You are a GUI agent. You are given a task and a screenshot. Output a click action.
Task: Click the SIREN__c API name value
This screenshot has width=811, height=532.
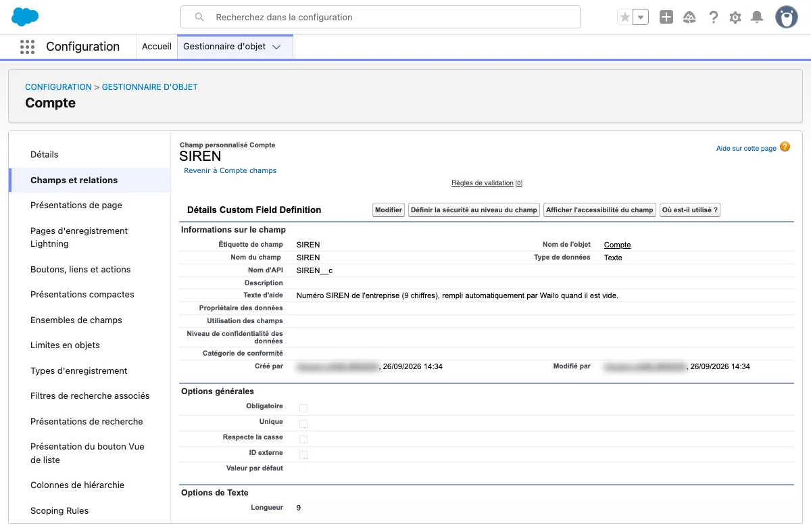pyautogui.click(x=315, y=270)
